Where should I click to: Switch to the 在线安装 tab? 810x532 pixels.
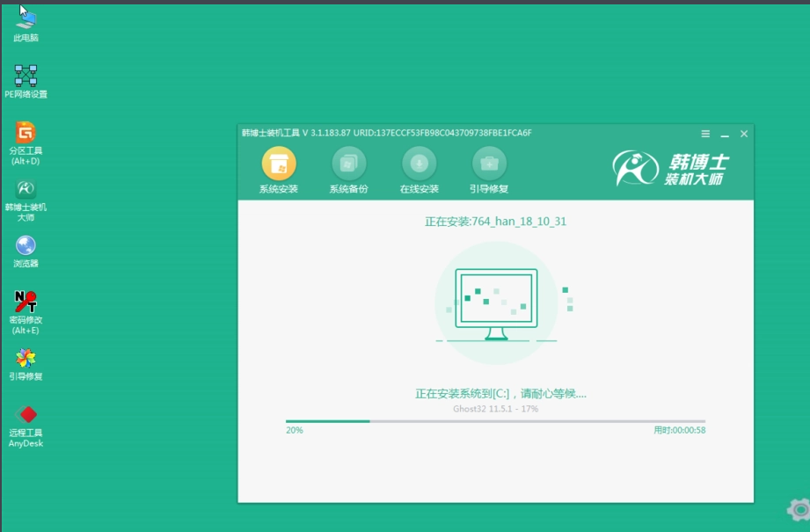point(419,171)
